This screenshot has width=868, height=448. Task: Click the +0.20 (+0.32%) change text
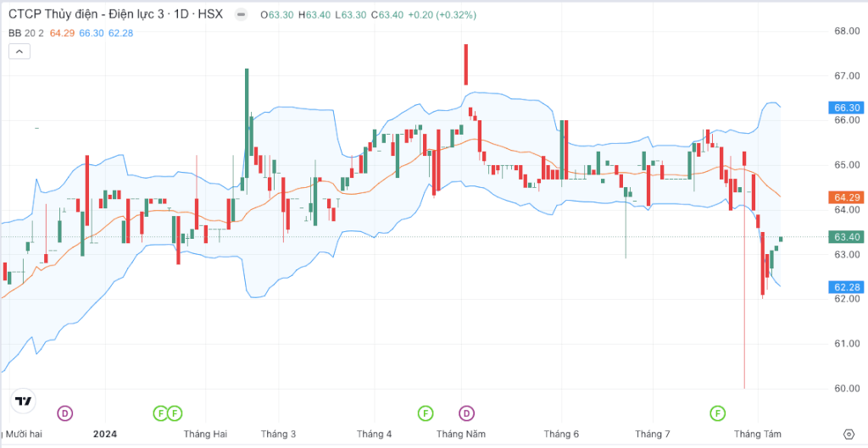point(442,15)
